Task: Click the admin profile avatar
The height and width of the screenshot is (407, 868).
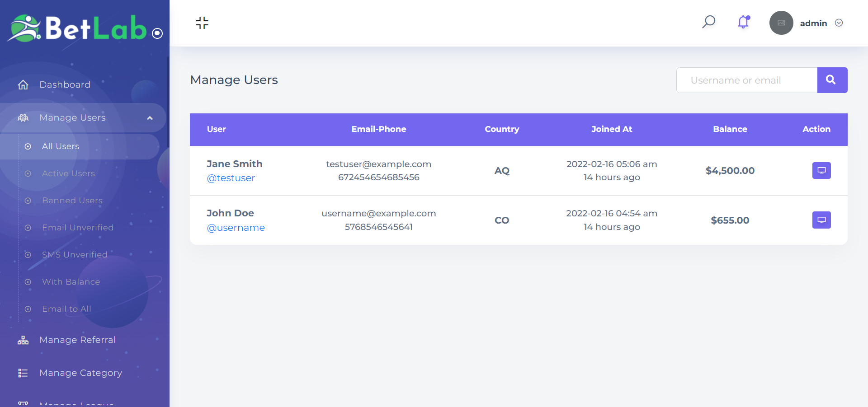Action: [781, 23]
